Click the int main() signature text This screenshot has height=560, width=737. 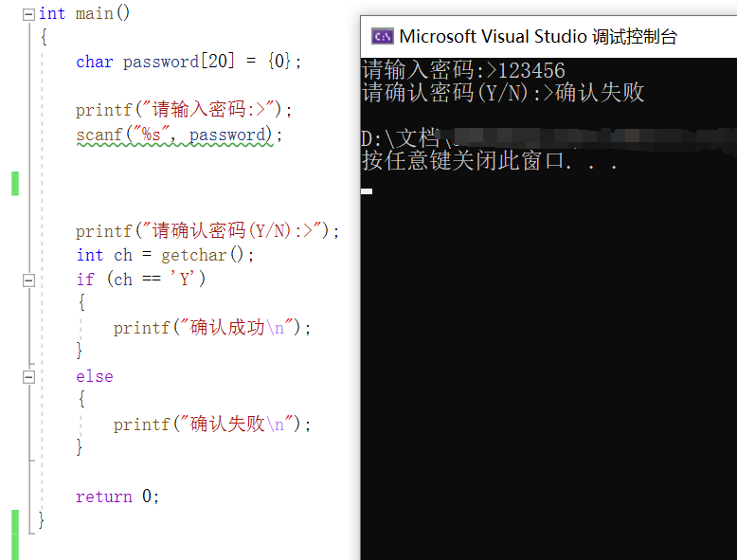click(x=84, y=13)
